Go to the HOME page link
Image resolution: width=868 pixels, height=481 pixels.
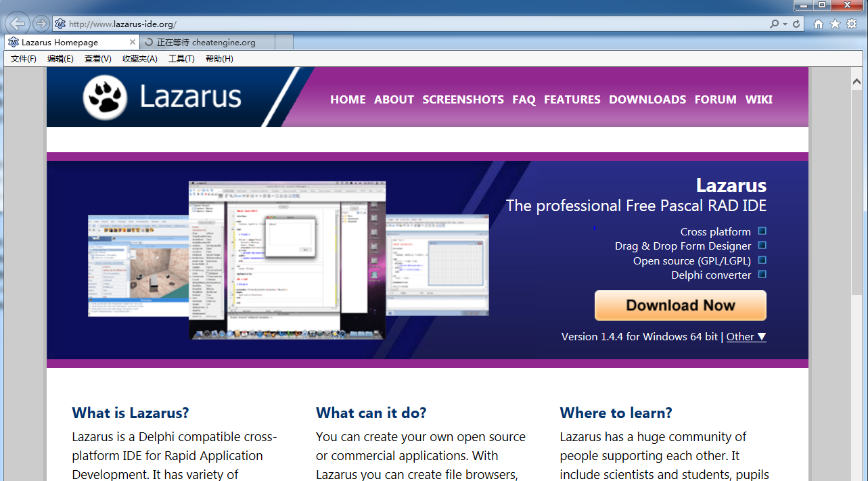pyautogui.click(x=348, y=99)
